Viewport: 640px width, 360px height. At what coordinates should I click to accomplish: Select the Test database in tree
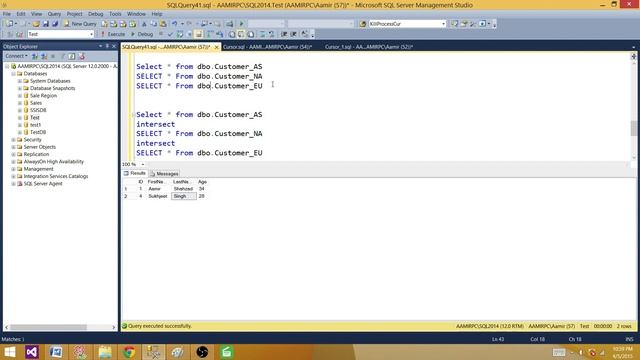pos(35,118)
